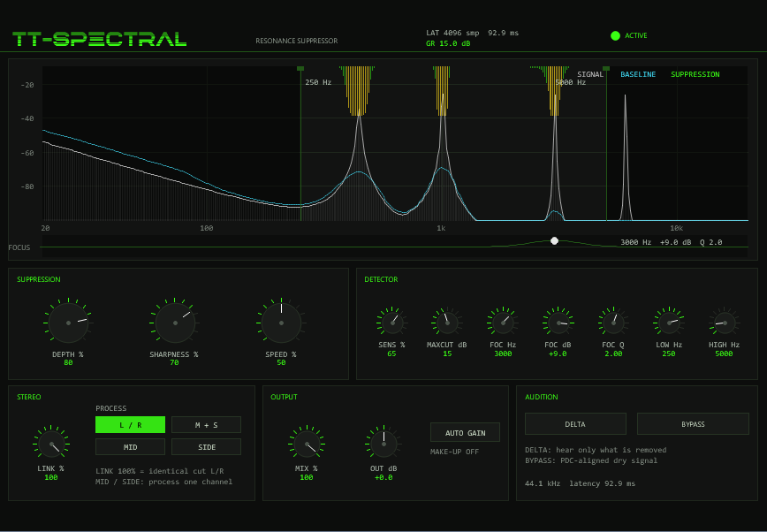This screenshot has height=532, width=767.
Task: Click the SHARPNESS value 70
Action: click(174, 362)
